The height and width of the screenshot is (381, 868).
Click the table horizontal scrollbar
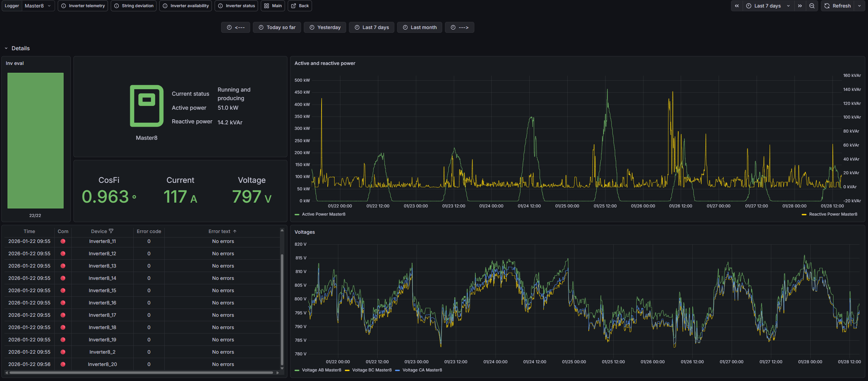[x=141, y=373]
